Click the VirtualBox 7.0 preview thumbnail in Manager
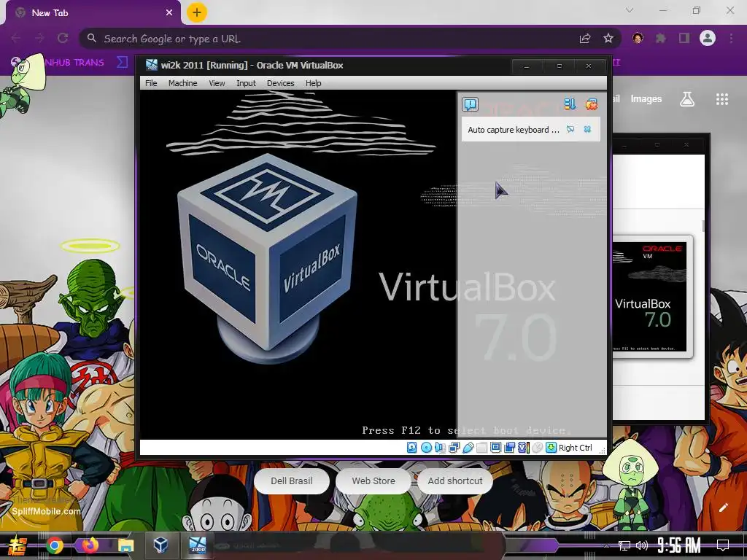 coord(650,296)
